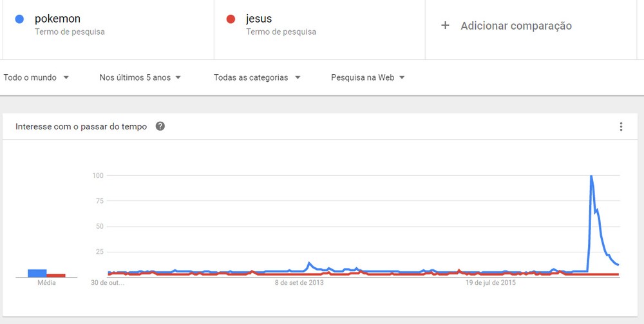Screen dimensions: 644x324
Task: Click the small 2013 pokemon bump on chart
Action: click(309, 263)
